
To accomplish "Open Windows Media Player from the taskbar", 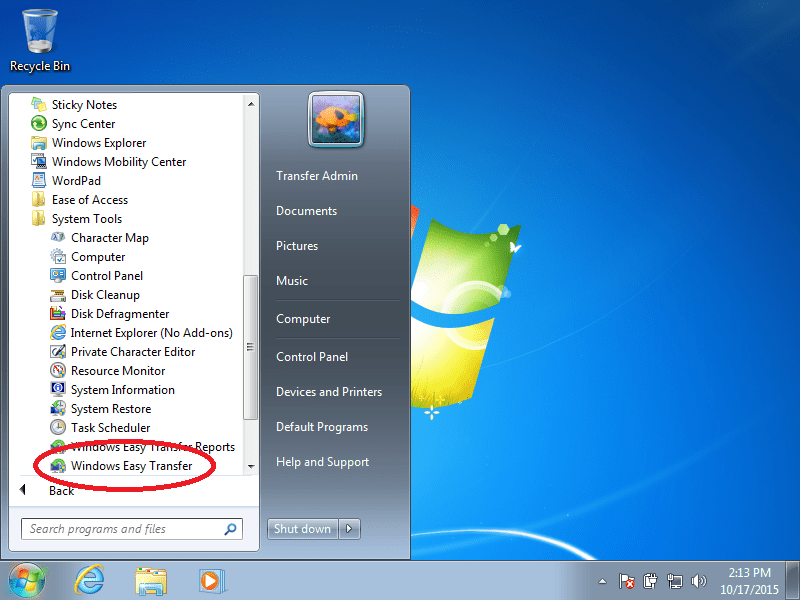I will click(210, 580).
